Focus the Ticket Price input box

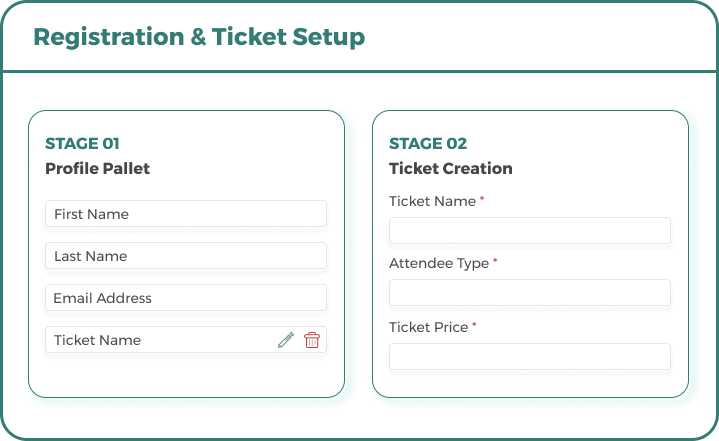click(530, 357)
